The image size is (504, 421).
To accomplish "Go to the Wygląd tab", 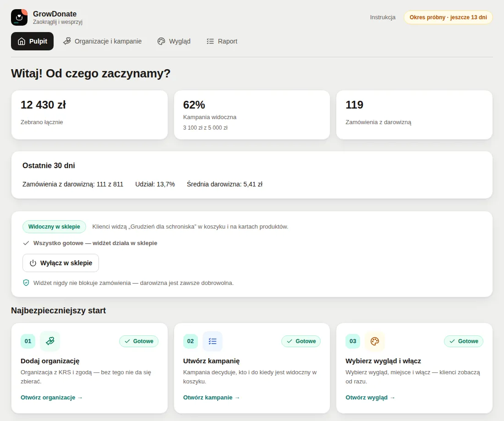I will (x=174, y=41).
